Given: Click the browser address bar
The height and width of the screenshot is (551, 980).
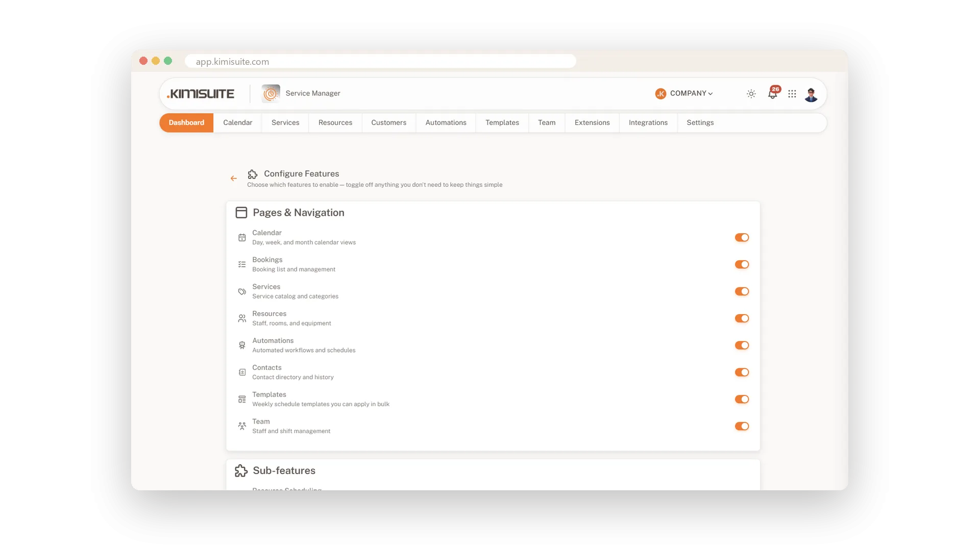Looking at the screenshot, I should [380, 61].
